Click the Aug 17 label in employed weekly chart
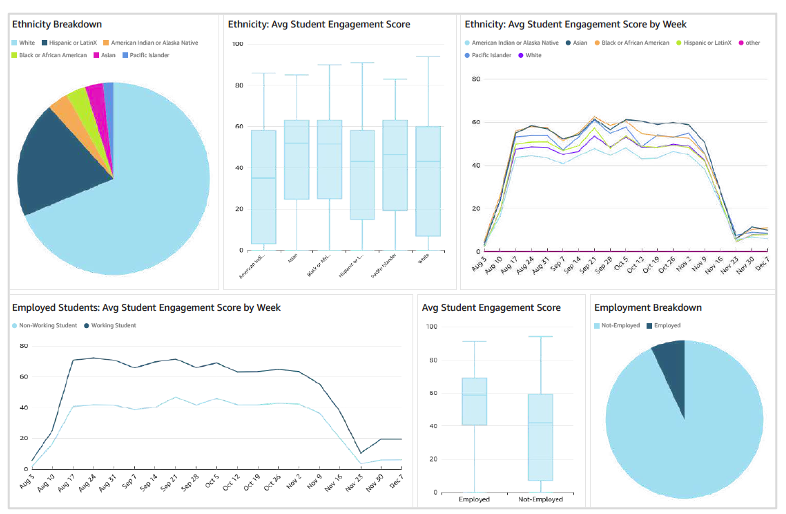Screen dimensions: 786x514 pos(66,481)
